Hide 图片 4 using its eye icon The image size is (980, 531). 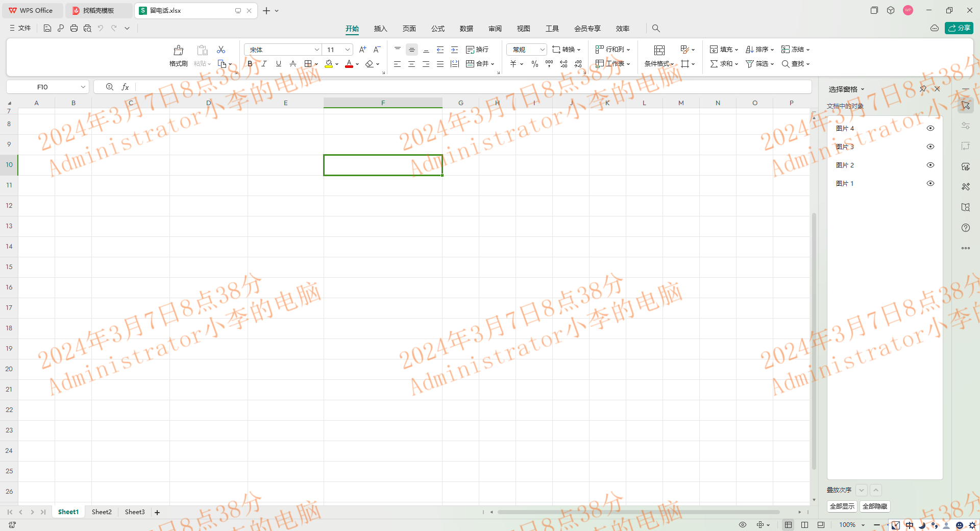930,128
